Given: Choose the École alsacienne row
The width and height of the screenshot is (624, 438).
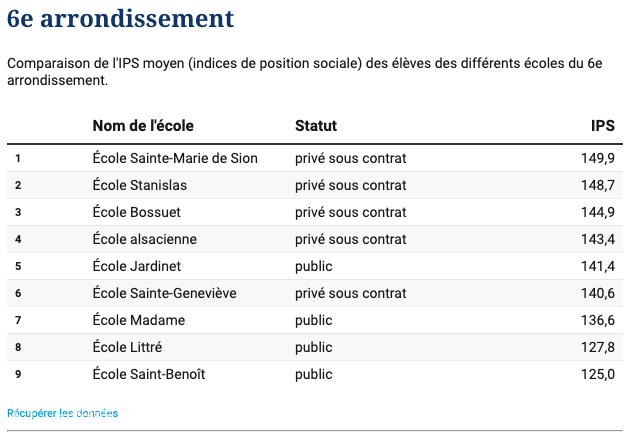Looking at the screenshot, I should pos(315,239).
